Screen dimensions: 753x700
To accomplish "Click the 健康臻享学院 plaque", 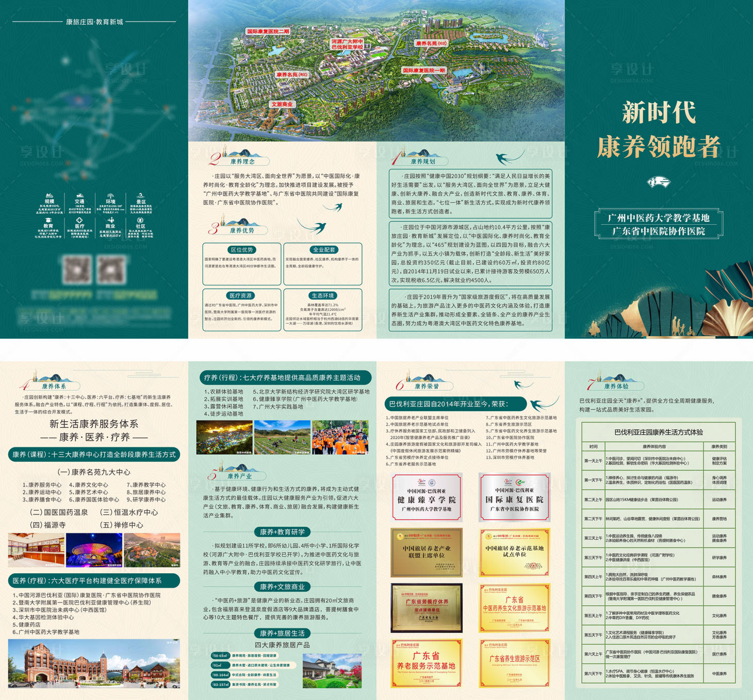I will pyautogui.click(x=427, y=497).
